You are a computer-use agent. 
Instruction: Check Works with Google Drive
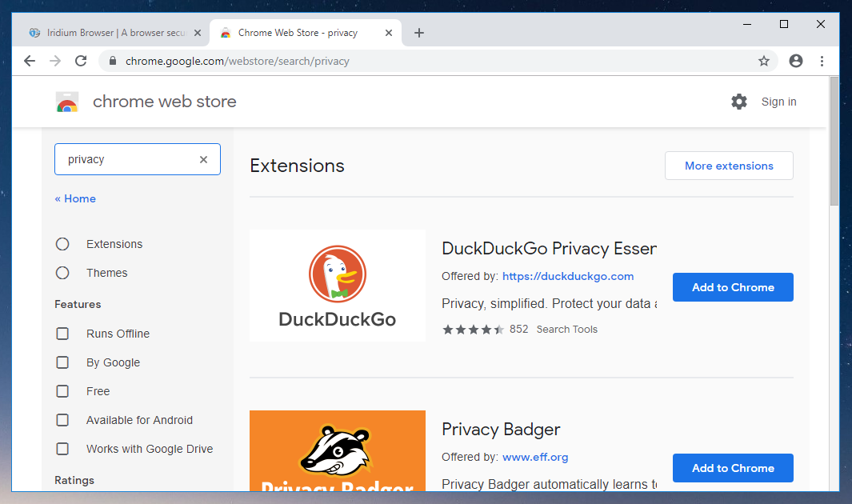(x=62, y=449)
